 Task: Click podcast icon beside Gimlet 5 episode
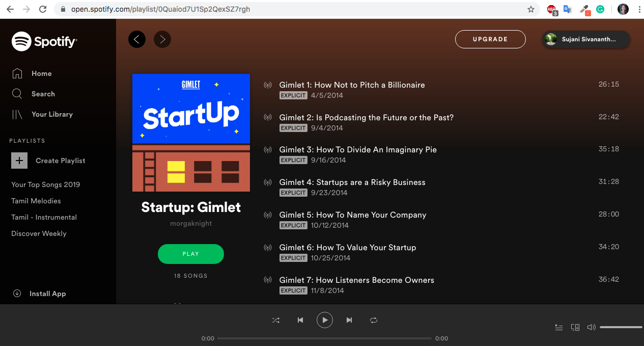pyautogui.click(x=268, y=215)
